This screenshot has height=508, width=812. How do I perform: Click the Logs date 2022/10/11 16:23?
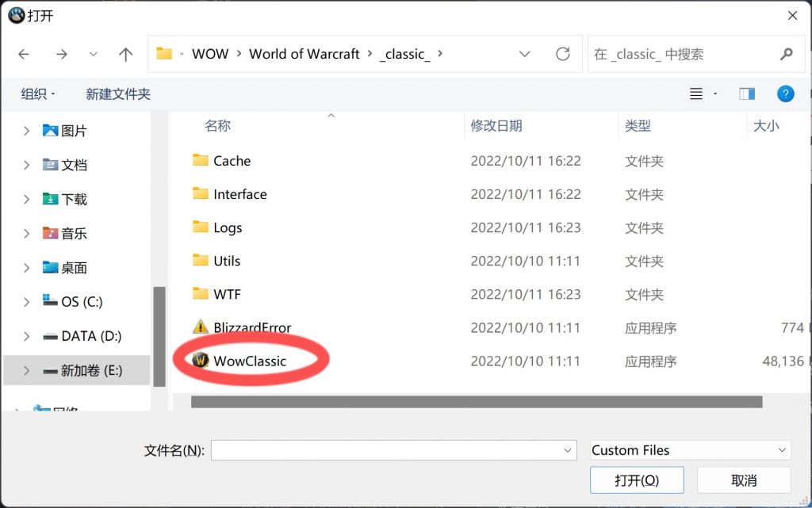[x=526, y=227]
